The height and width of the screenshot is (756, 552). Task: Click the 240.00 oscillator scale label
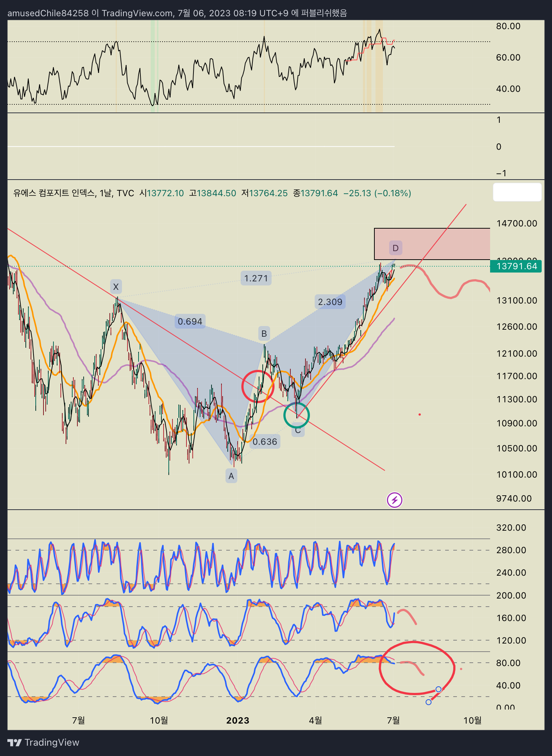[x=511, y=573]
